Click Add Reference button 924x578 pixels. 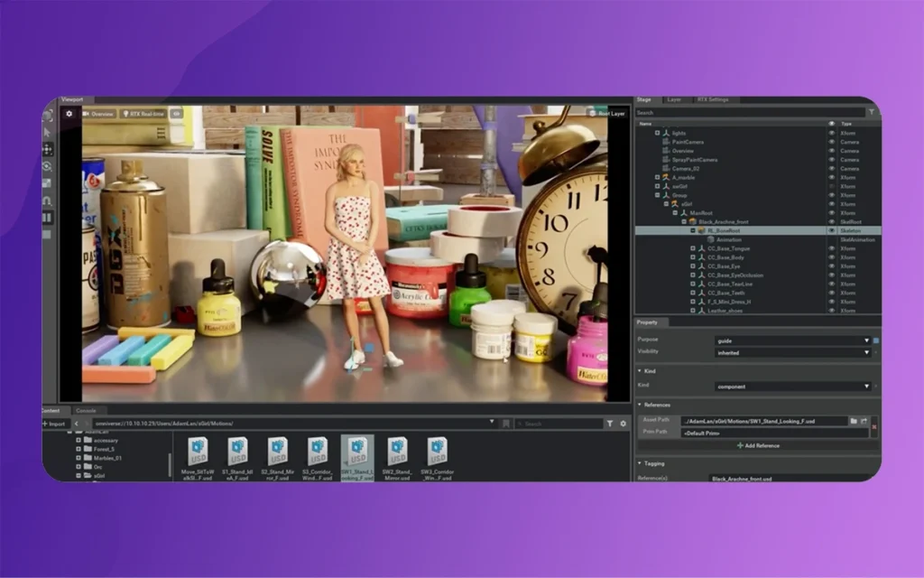point(758,445)
